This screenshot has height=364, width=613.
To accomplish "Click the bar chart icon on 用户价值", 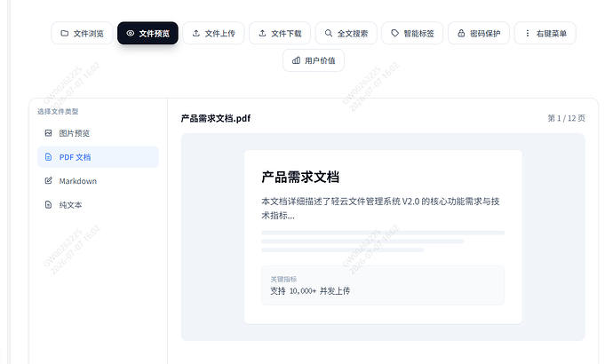I will pos(297,60).
